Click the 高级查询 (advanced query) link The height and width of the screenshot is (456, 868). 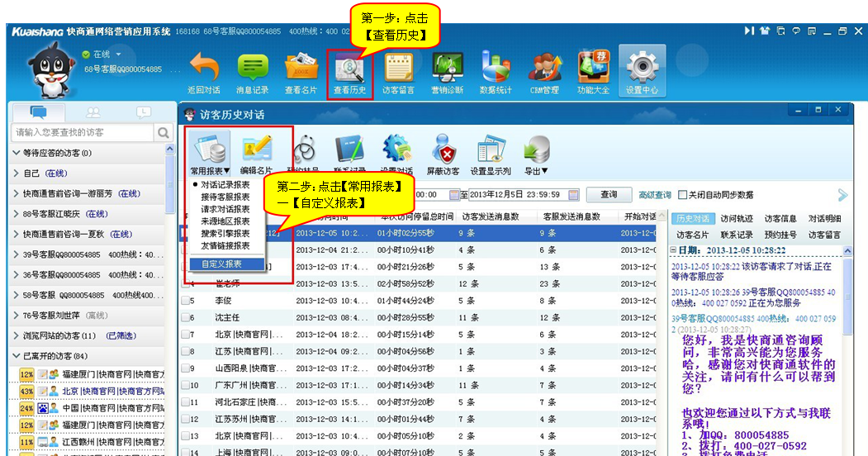point(655,195)
